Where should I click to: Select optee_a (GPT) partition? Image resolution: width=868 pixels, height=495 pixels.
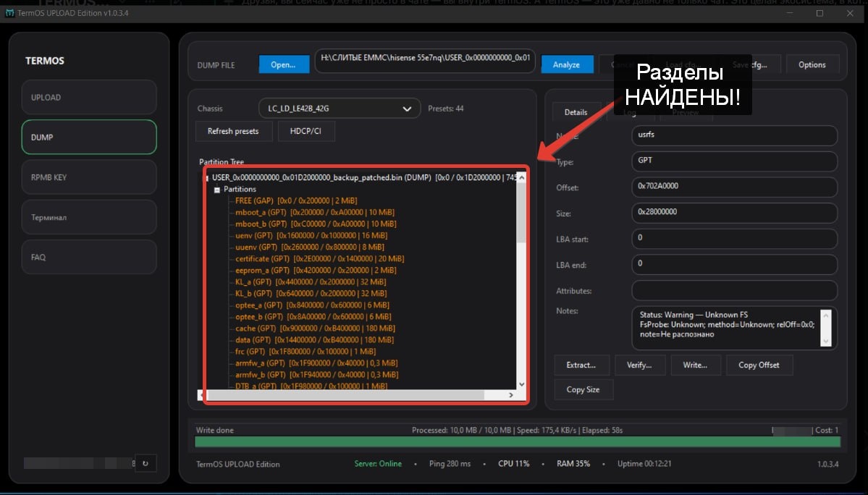(x=312, y=305)
